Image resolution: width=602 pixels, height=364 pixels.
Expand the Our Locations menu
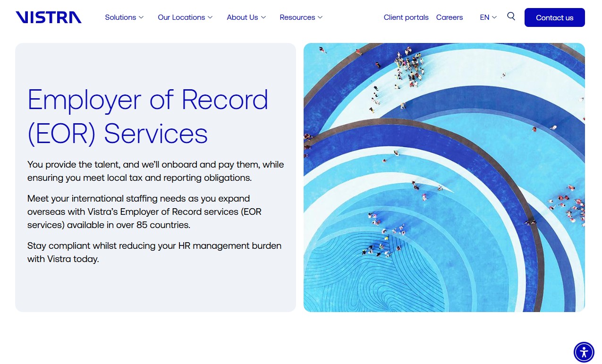tap(185, 17)
